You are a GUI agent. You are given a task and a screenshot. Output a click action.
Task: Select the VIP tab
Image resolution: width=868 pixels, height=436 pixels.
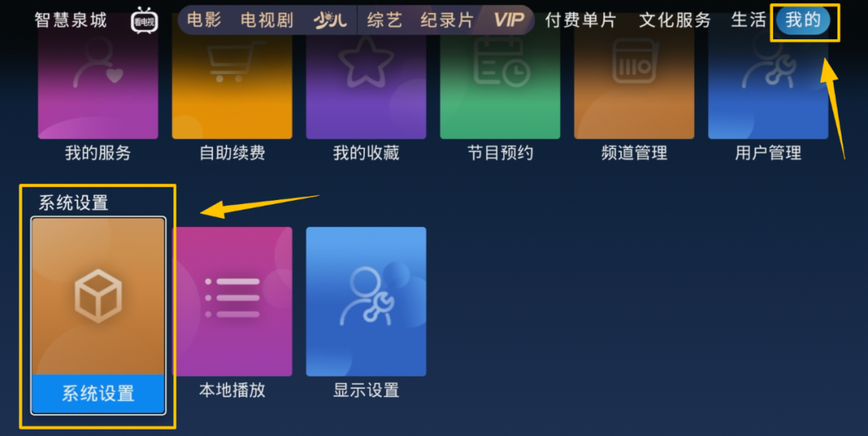(x=509, y=20)
